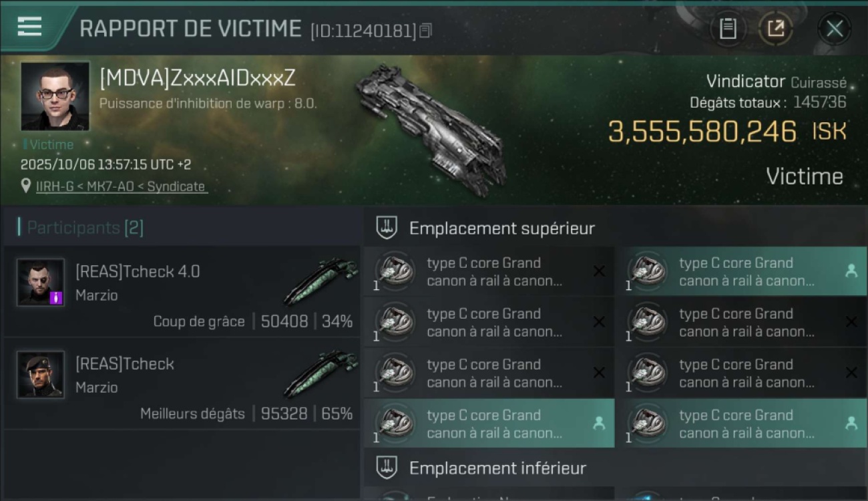This screenshot has height=501, width=868.
Task: View Tcheck's Marzio ship icon
Action: (x=321, y=373)
